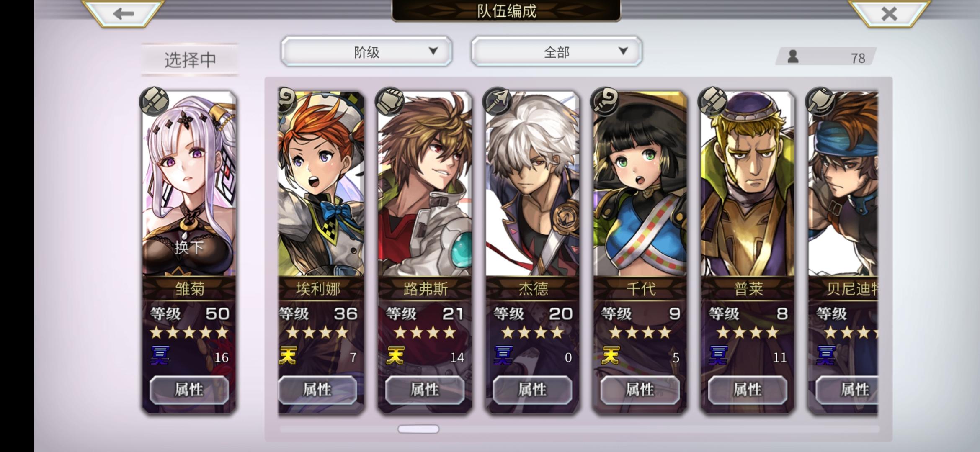This screenshot has width=980, height=452.
Task: Click the 天 element badge on 路弗斯
Action: coord(395,356)
